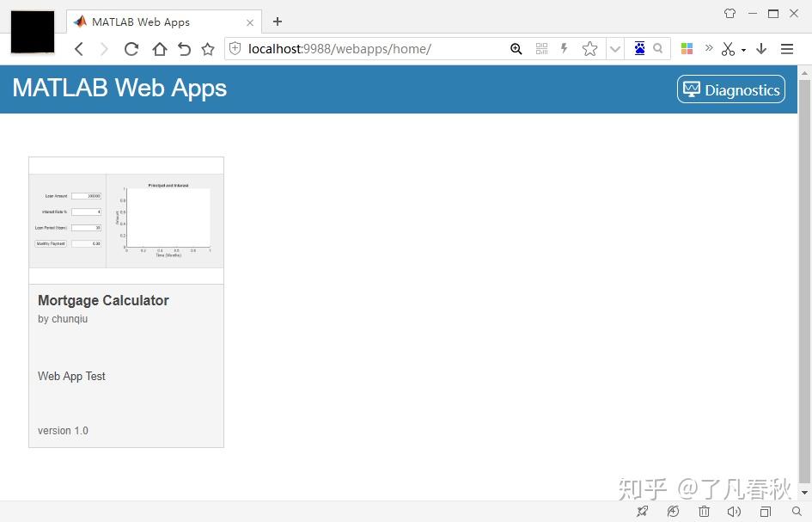Click the 'Web App Test' description text

point(71,377)
